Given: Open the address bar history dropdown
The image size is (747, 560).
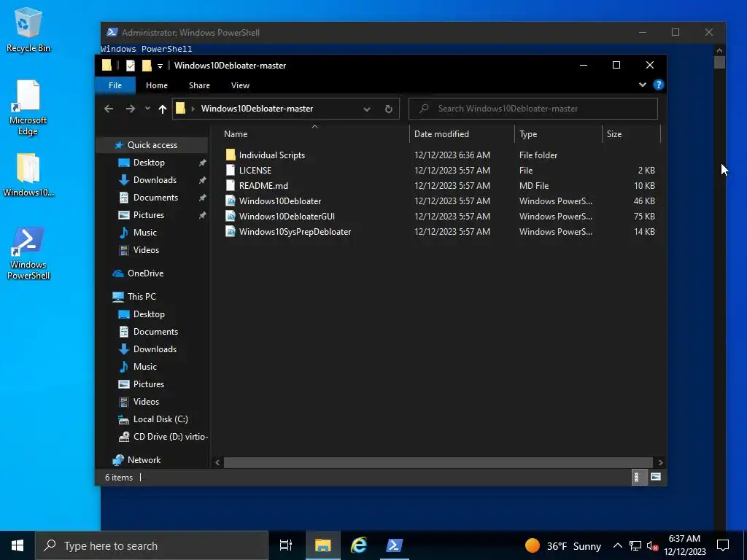Looking at the screenshot, I should click(367, 109).
